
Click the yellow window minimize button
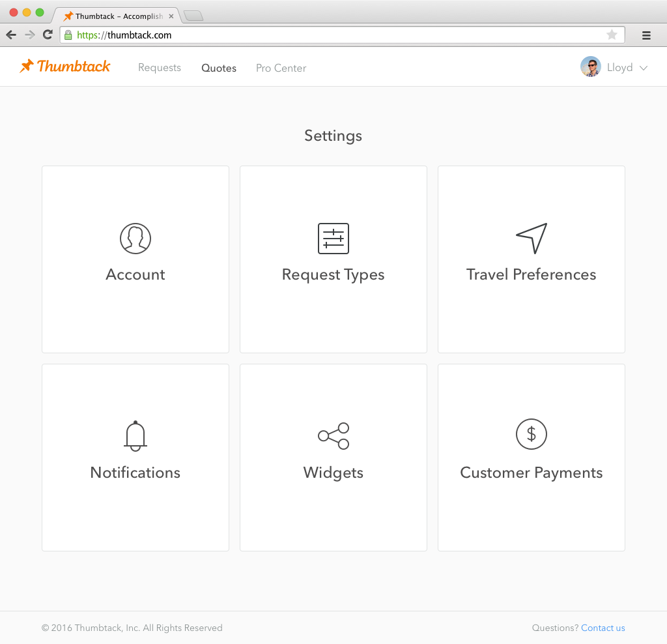click(x=26, y=12)
